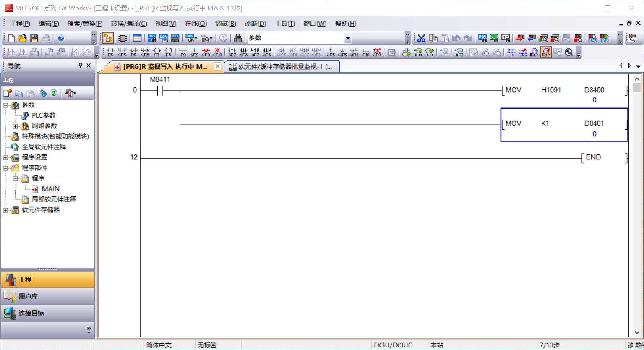Open the 参数 dropdown in the toolbar
The width and height of the screenshot is (644, 350).
347,38
